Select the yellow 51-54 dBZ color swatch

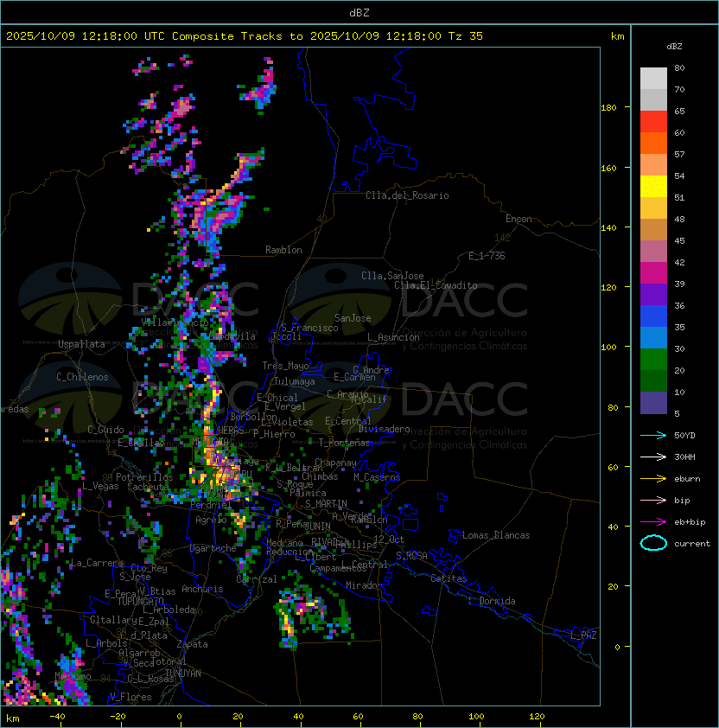653,186
